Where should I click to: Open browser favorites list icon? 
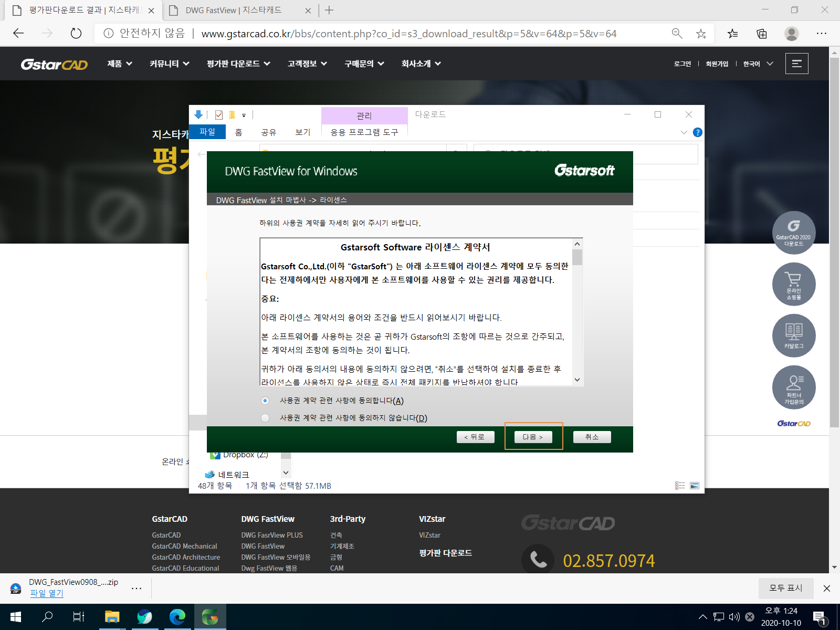[x=732, y=34]
